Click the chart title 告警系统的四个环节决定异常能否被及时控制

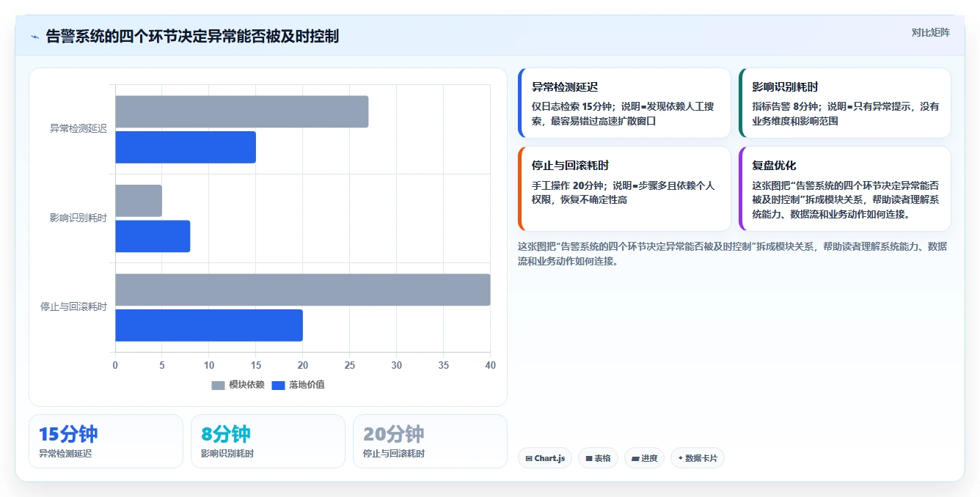coord(192,37)
